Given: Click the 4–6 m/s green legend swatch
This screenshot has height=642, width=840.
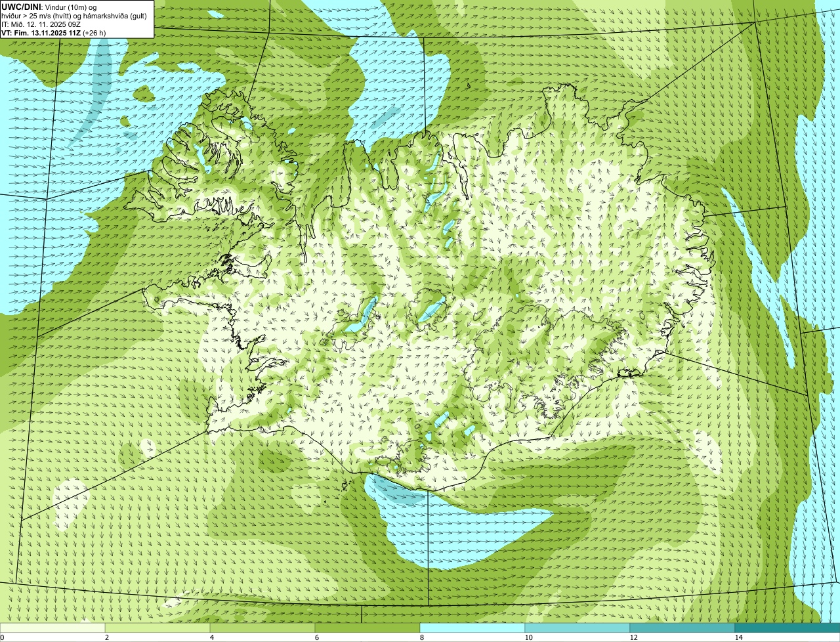Looking at the screenshot, I should coord(262,628).
